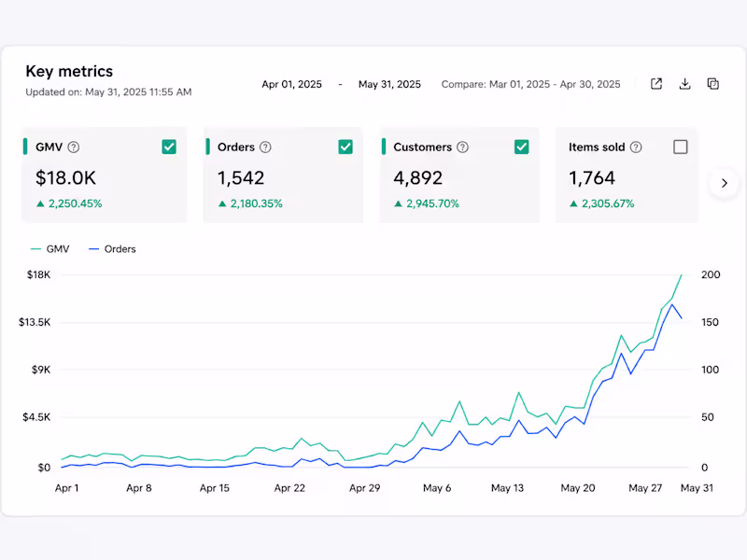Screen dimensions: 747x560
Task: Uncheck the GMV metric checkbox
Action: click(x=169, y=147)
